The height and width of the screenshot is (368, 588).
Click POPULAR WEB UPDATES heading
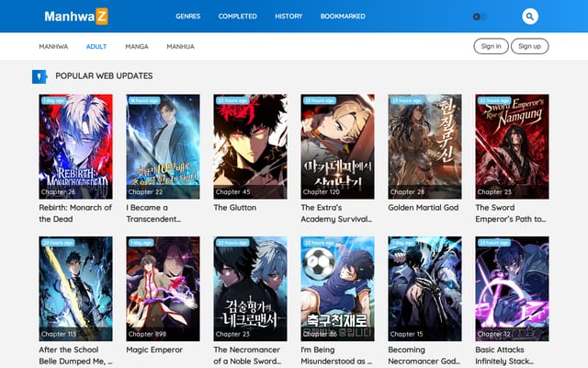(104, 75)
